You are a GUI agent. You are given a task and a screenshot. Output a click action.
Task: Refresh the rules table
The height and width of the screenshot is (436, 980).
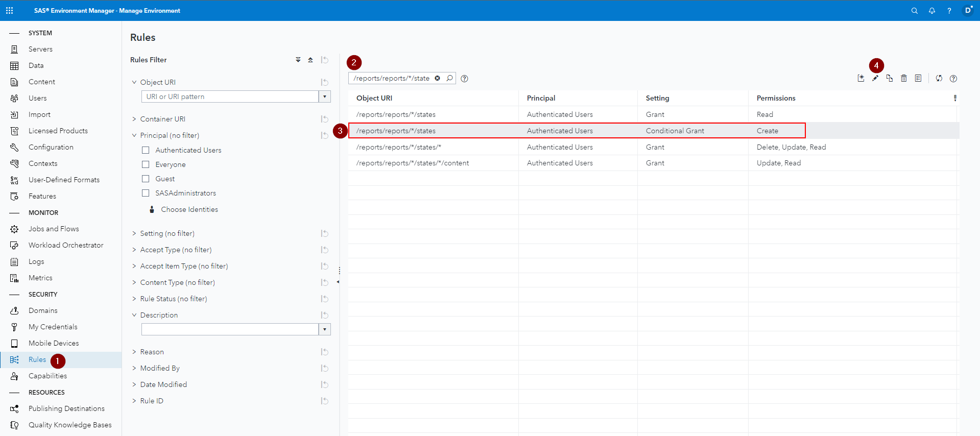(939, 78)
